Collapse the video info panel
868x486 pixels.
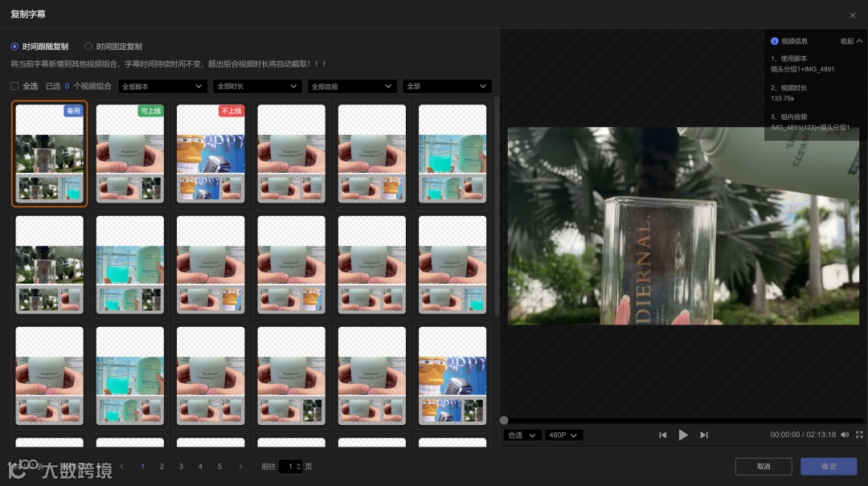[851, 41]
